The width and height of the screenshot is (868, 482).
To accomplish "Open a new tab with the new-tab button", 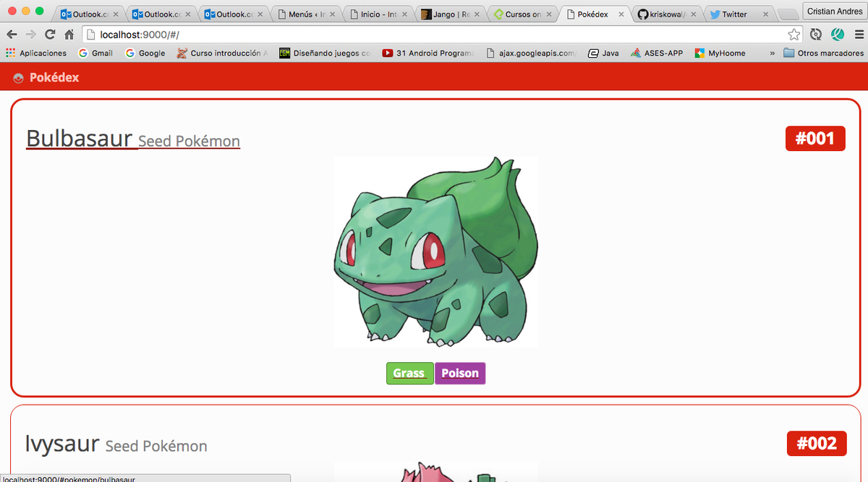I will tap(787, 14).
